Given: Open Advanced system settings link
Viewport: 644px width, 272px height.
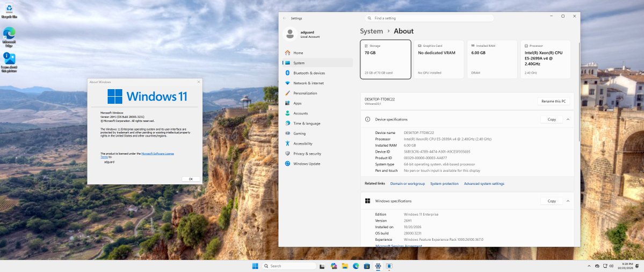Looking at the screenshot, I should pyautogui.click(x=484, y=184).
